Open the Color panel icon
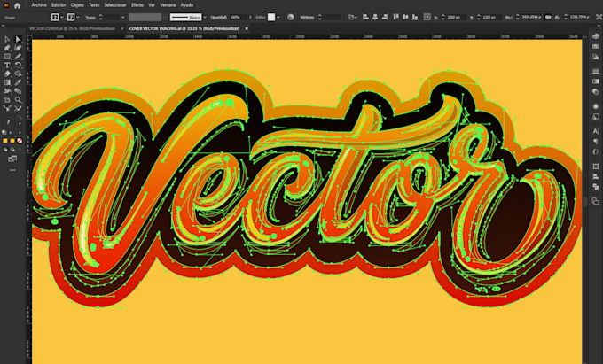603x364 pixels. (x=596, y=36)
